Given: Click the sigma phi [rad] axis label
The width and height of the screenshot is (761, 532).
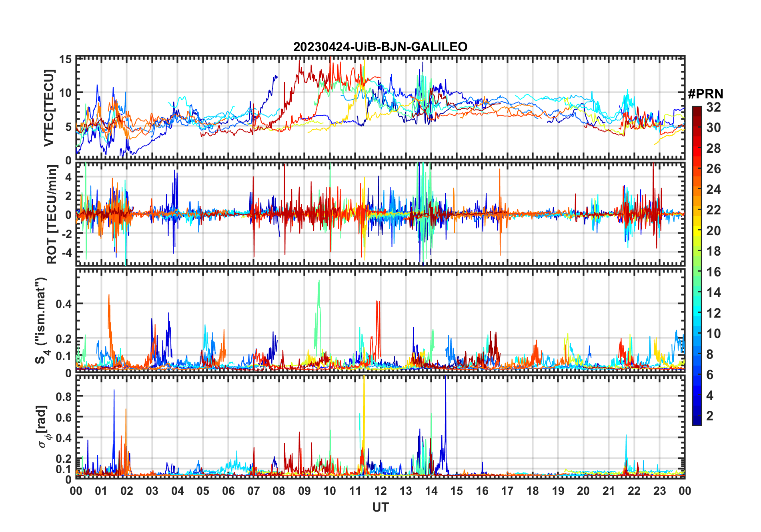Looking at the screenshot, I should (44, 426).
